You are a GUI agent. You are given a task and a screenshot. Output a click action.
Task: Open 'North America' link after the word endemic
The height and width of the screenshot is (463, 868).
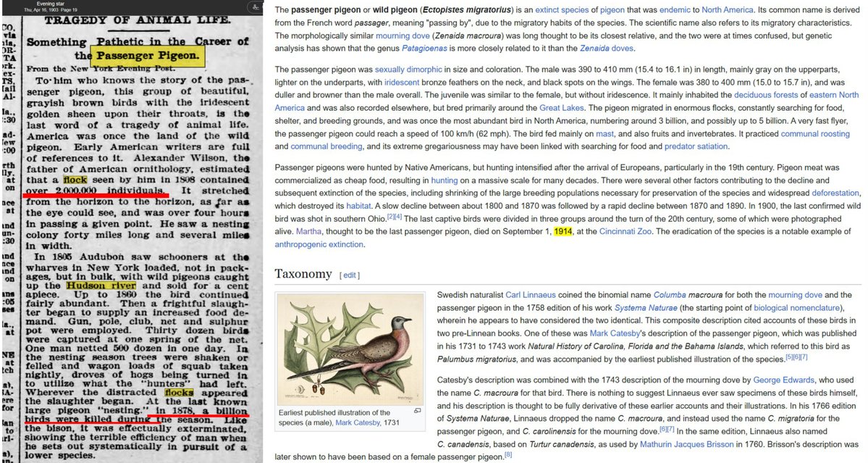click(728, 10)
